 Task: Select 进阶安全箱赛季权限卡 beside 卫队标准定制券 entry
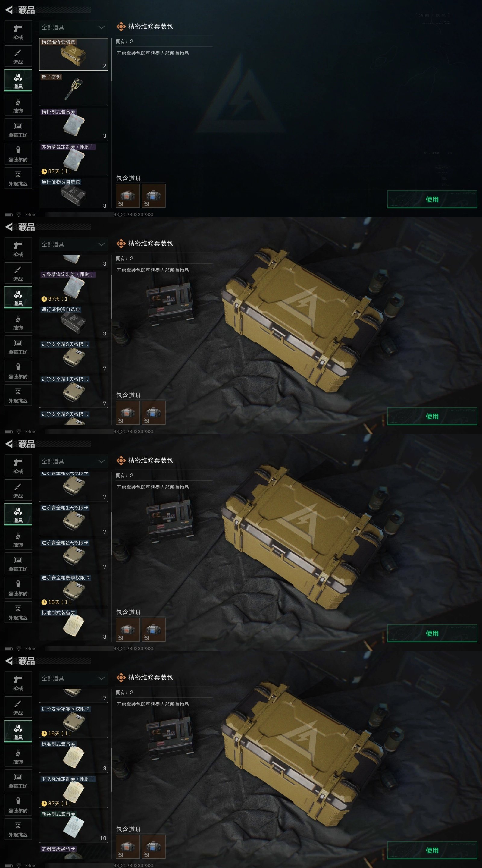coord(74,721)
